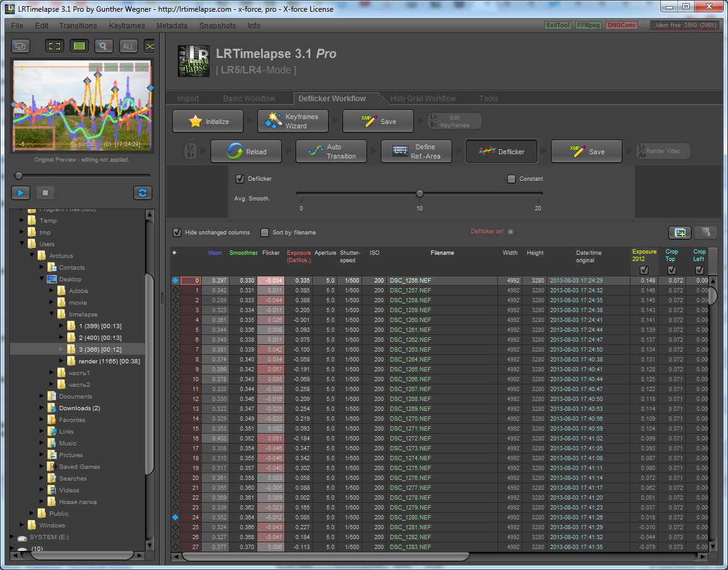Viewport: 728px width, 570px height.
Task: Click the Reload button
Action: [246, 152]
